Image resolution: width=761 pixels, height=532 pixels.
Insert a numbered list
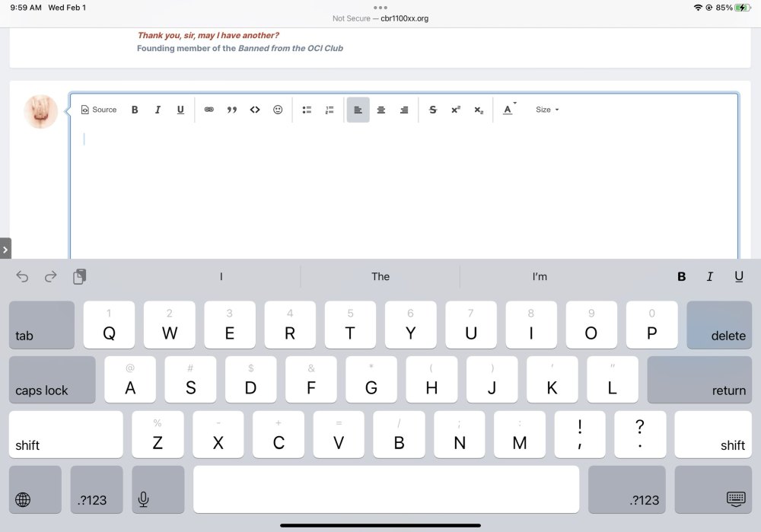click(330, 110)
